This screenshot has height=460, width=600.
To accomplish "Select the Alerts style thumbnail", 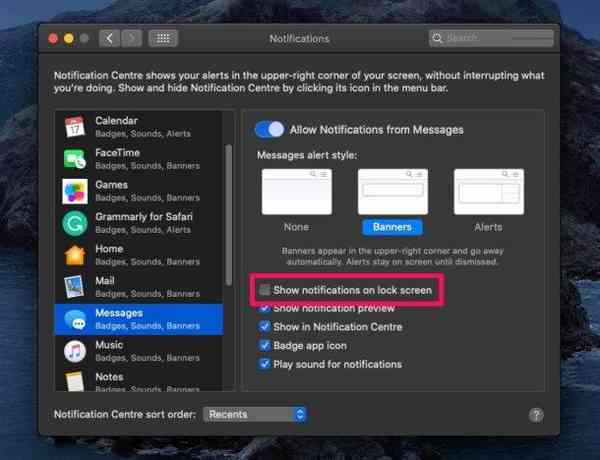I will [x=489, y=192].
